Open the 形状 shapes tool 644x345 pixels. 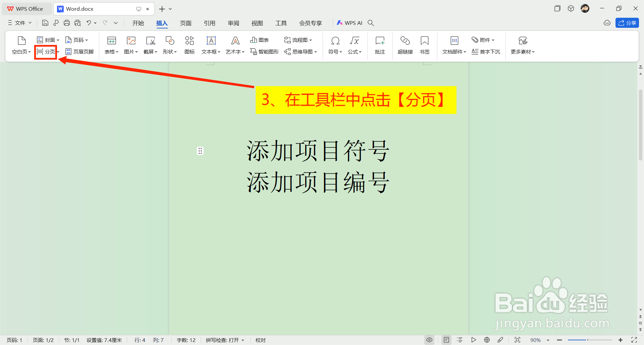click(x=170, y=41)
